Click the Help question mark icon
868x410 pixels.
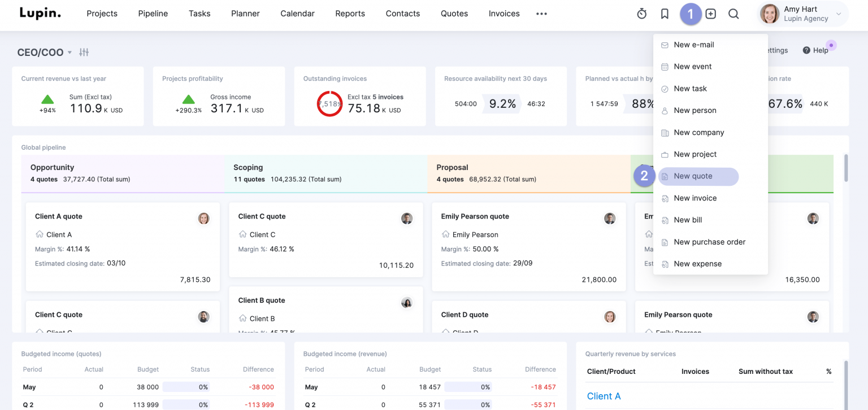(x=807, y=50)
